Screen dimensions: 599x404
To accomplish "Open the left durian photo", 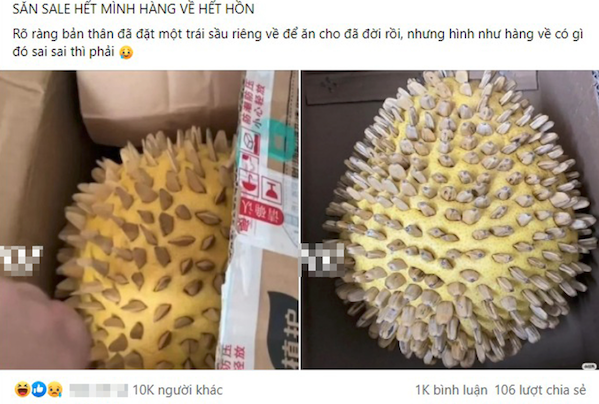I will click(x=149, y=220).
